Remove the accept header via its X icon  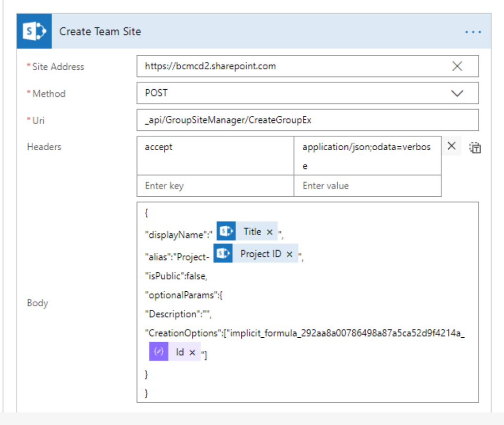coord(452,146)
